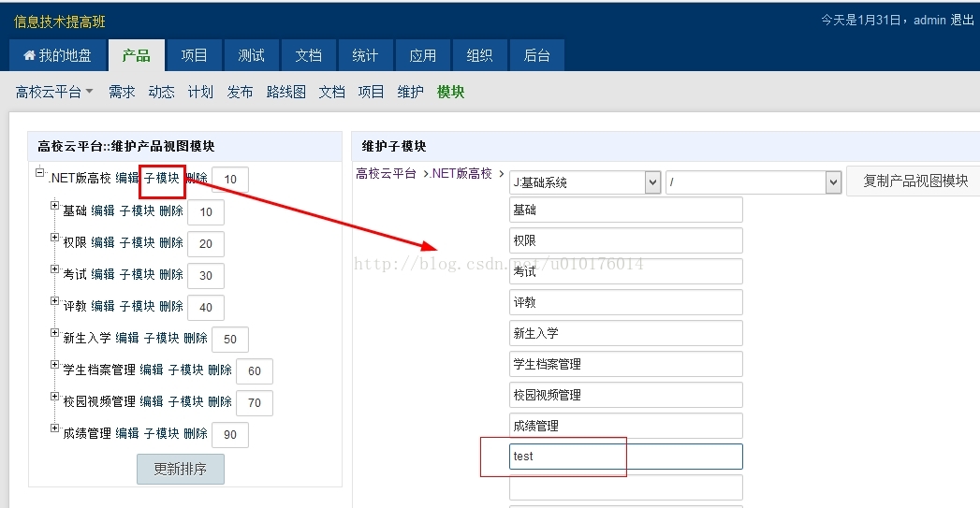The image size is (980, 508).
Task: Click the empty field below test
Action: tap(626, 487)
